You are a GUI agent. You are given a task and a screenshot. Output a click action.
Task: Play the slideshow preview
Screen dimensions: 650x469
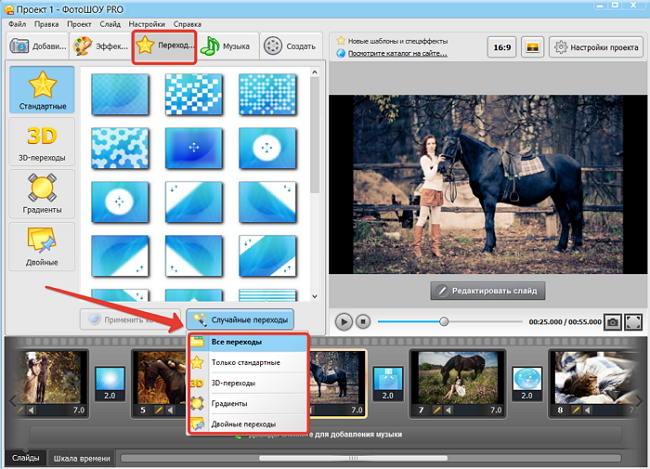click(344, 321)
